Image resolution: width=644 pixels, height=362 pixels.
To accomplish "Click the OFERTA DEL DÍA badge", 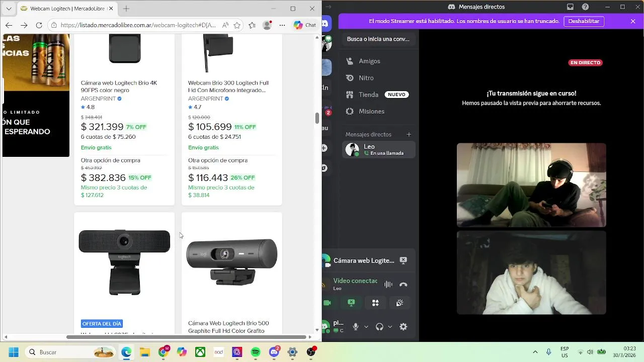I will coord(102,324).
